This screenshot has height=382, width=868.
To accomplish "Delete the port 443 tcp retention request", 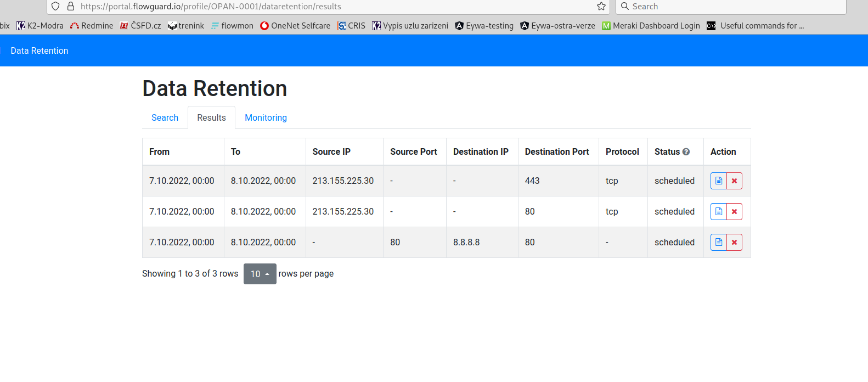I will click(734, 181).
